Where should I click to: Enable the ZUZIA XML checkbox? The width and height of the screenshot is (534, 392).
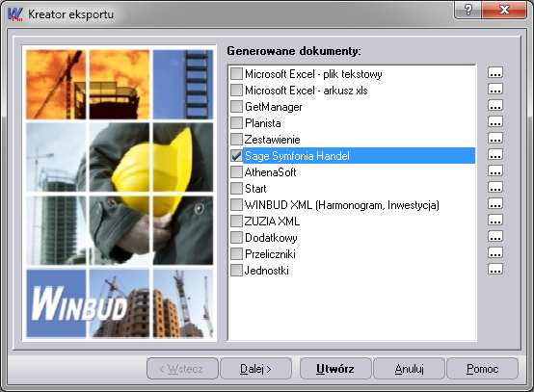[x=236, y=221]
